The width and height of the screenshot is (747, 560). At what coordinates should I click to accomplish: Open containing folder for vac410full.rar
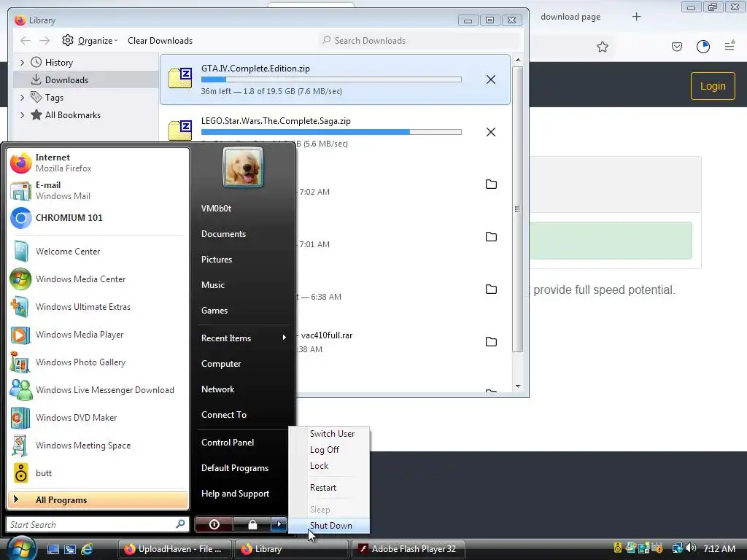[x=491, y=341]
